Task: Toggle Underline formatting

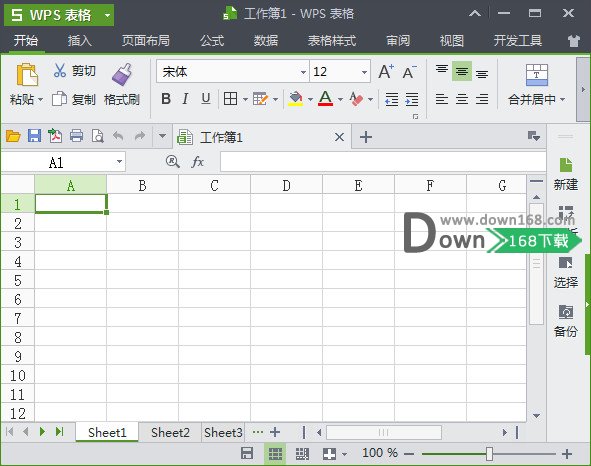Action: (x=206, y=99)
